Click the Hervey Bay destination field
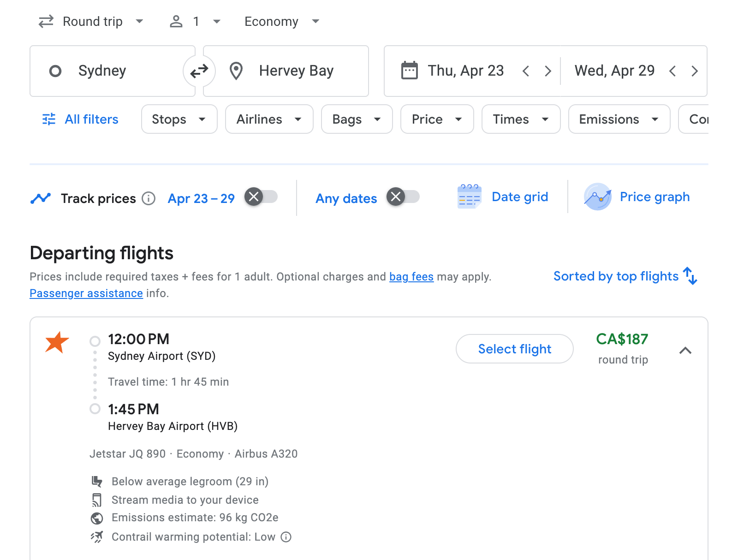Image resolution: width=738 pixels, height=560 pixels. pos(296,71)
